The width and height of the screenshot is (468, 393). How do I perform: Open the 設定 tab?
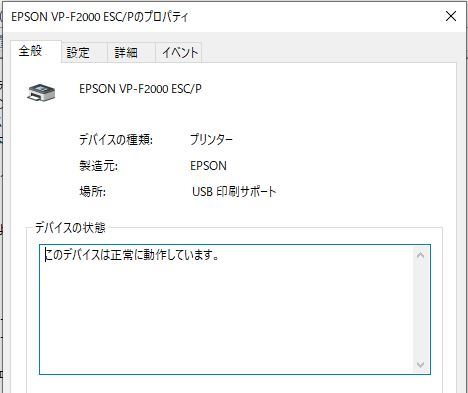point(84,53)
